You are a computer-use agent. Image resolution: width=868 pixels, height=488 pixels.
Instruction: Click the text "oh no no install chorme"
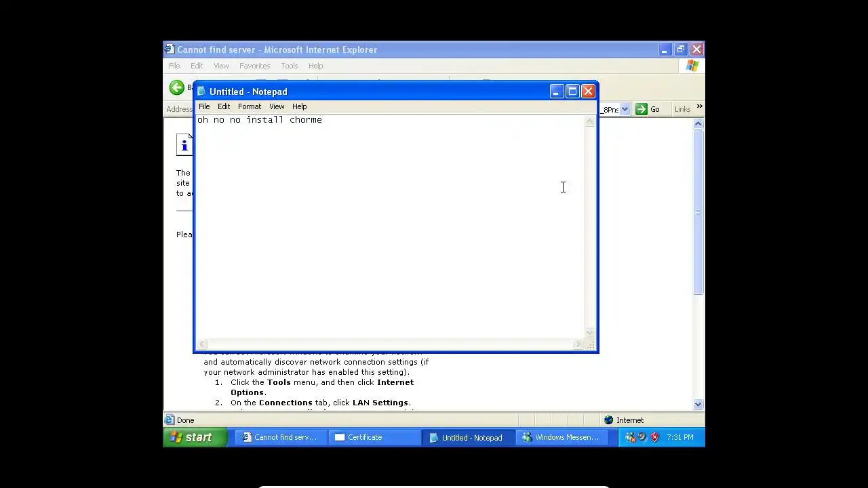tap(260, 120)
